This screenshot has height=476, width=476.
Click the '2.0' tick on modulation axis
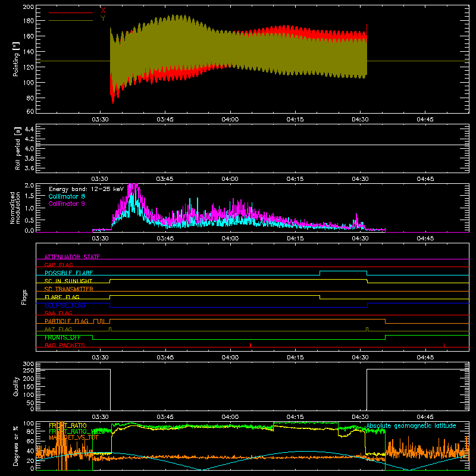[x=29, y=186]
